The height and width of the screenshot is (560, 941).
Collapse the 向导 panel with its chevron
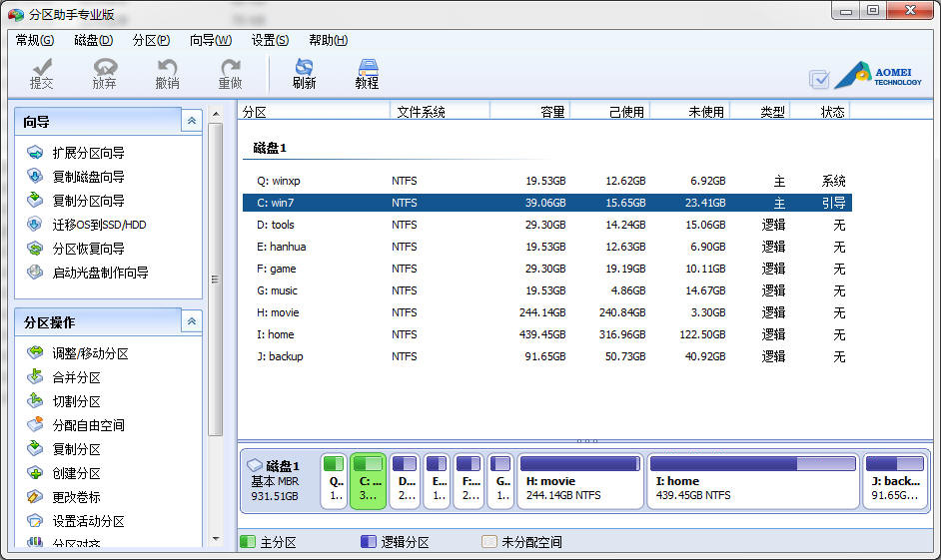[x=191, y=121]
